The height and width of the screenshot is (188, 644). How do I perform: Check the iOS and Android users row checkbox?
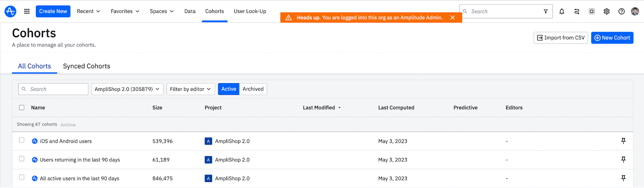(x=22, y=140)
